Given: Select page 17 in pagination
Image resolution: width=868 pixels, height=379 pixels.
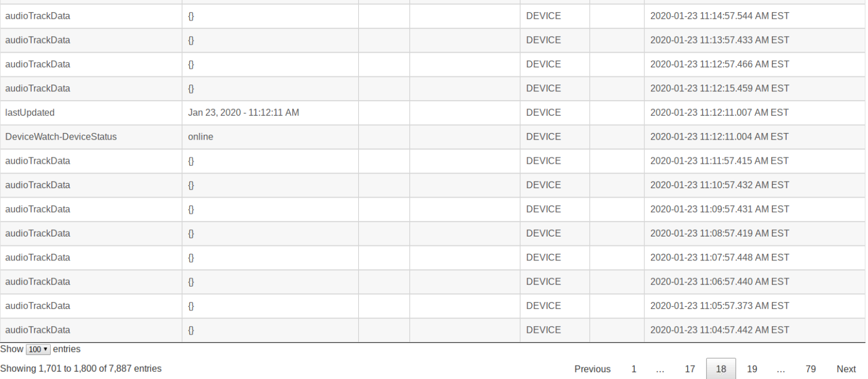Looking at the screenshot, I should pyautogui.click(x=690, y=369).
